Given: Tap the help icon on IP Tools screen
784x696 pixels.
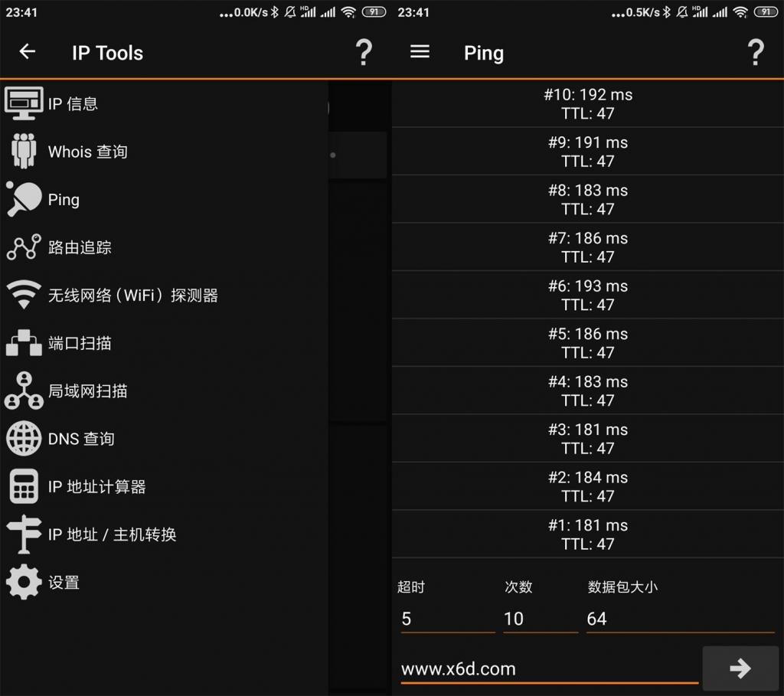Looking at the screenshot, I should coord(364,52).
